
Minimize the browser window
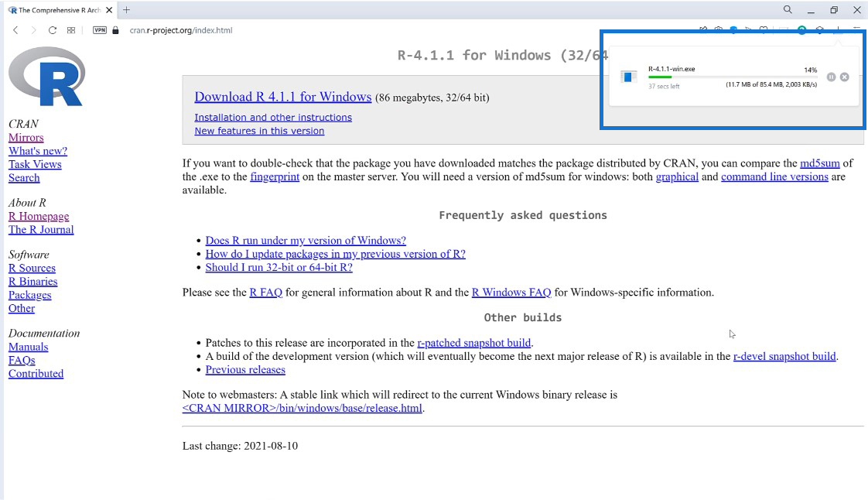point(811,10)
